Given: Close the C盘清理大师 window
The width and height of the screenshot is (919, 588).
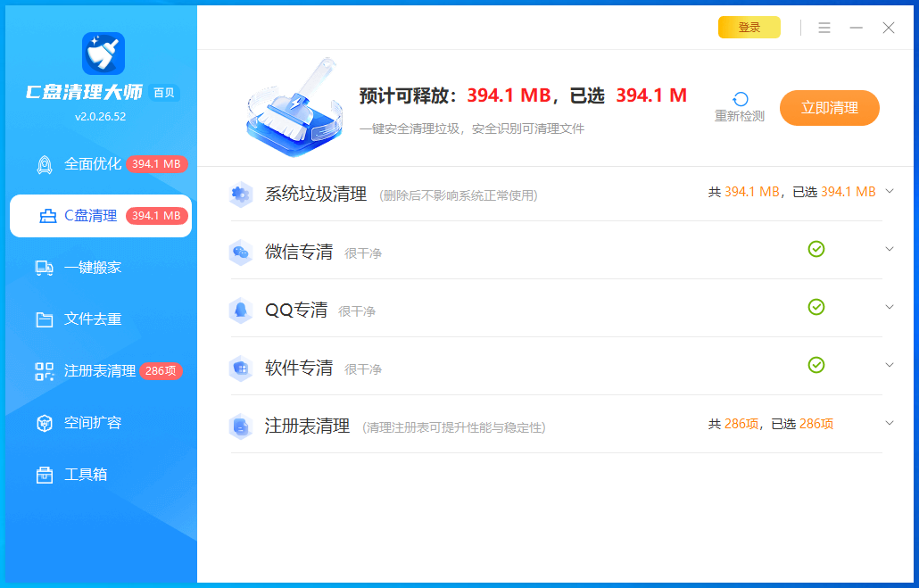Looking at the screenshot, I should click(x=889, y=28).
